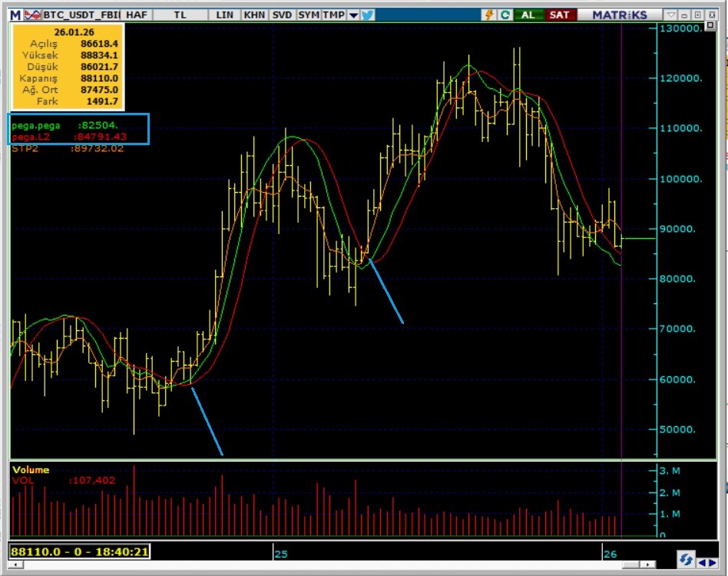Image resolution: width=728 pixels, height=576 pixels.
Task: Open the SYM menu item
Action: click(x=309, y=15)
